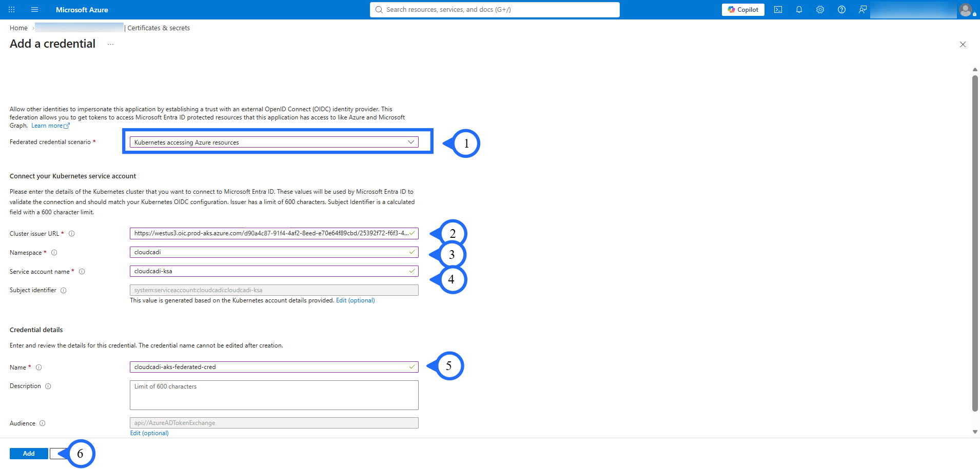Show info for Namespace
Screen dimensions: 980x469
[x=54, y=253]
